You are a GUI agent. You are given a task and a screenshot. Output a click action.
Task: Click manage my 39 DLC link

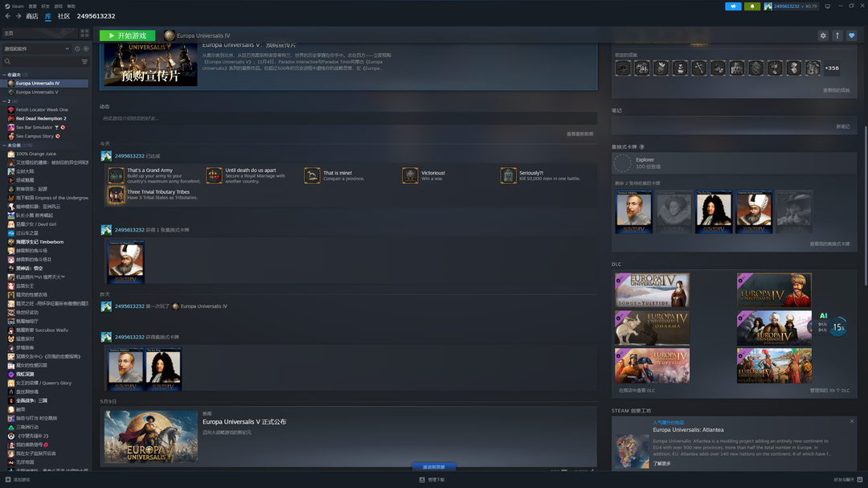tap(829, 391)
